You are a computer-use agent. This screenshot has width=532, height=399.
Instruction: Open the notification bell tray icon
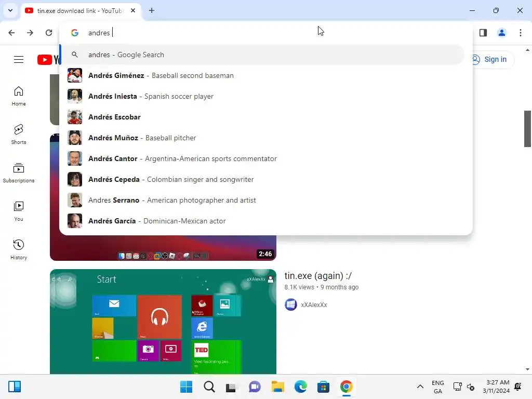click(x=518, y=387)
